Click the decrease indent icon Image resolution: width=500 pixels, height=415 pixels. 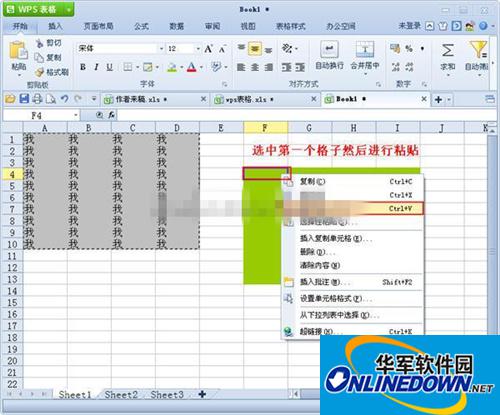[286, 68]
